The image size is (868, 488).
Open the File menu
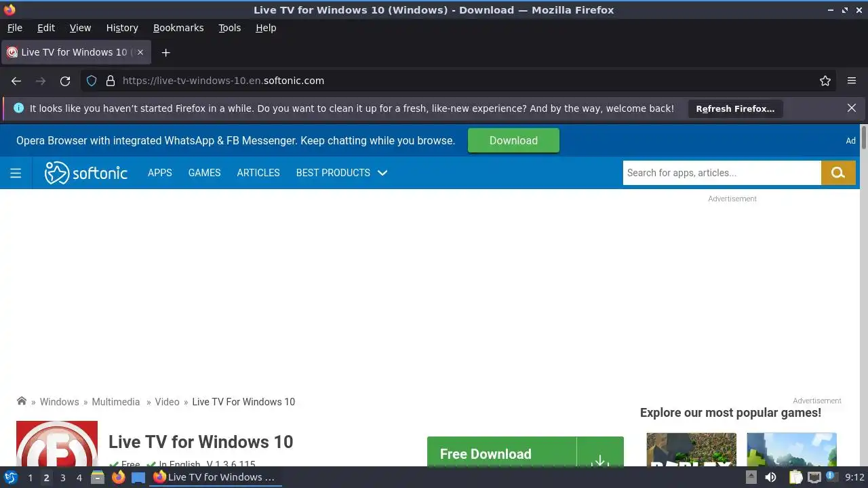point(15,28)
